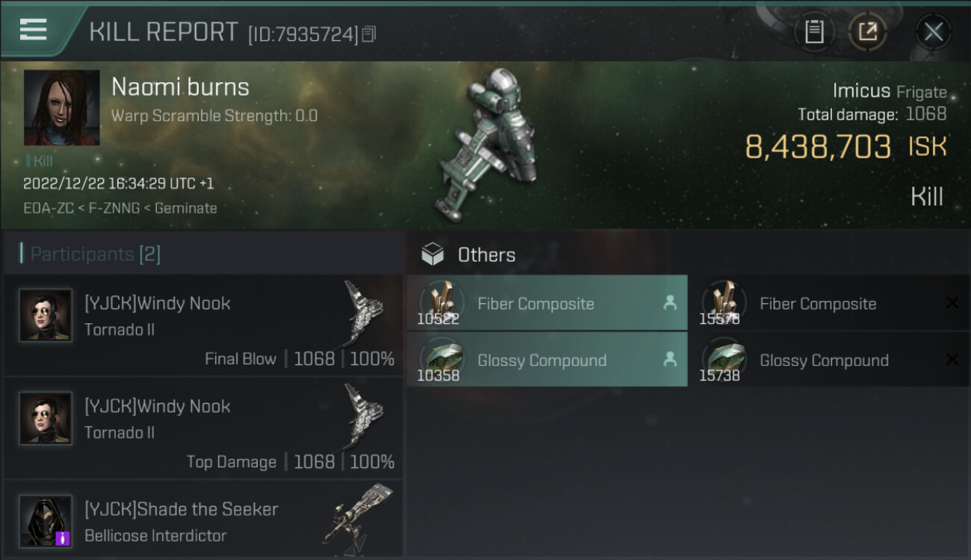Select the Others cargo box icon

coord(432,255)
